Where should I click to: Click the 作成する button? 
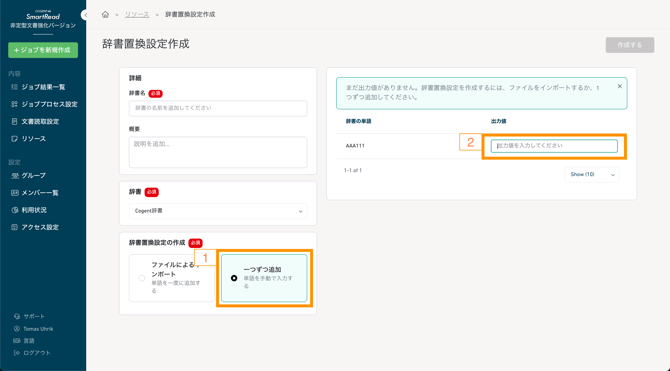[x=630, y=45]
